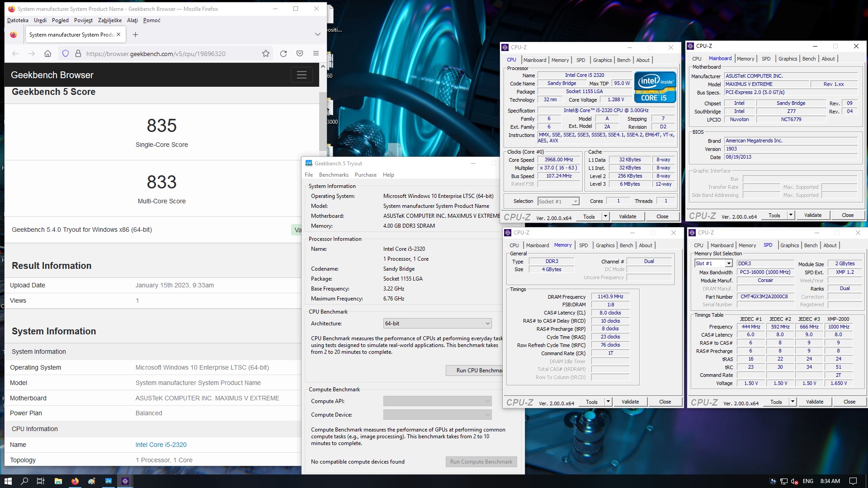Open the Windows Start menu
Viewport: 868px width, 488px height.
[x=8, y=481]
